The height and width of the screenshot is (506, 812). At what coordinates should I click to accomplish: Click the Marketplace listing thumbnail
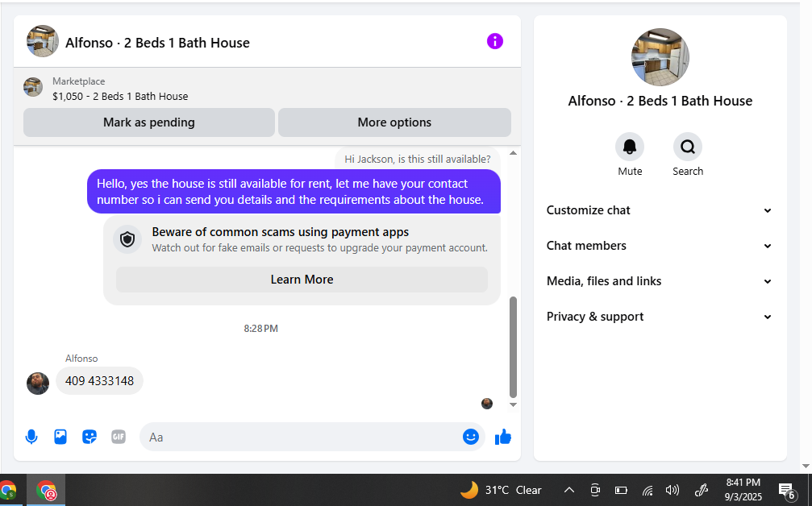click(33, 87)
